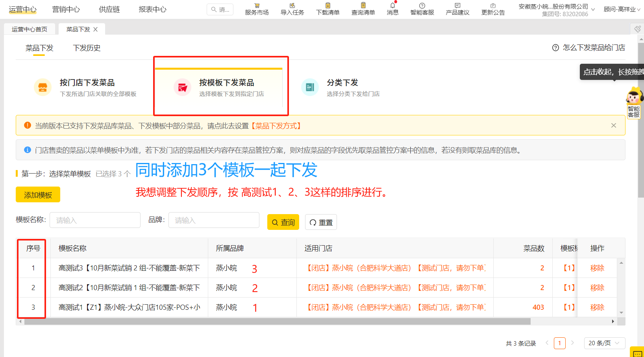Dismiss the yellow notice banner
644x357 pixels.
(x=613, y=126)
